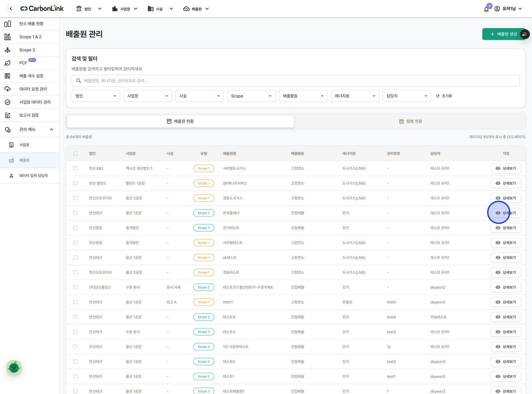Viewport: 532px width, 394px height.
Task: Switch to the 월별 현황 tab
Action: click(x=411, y=121)
